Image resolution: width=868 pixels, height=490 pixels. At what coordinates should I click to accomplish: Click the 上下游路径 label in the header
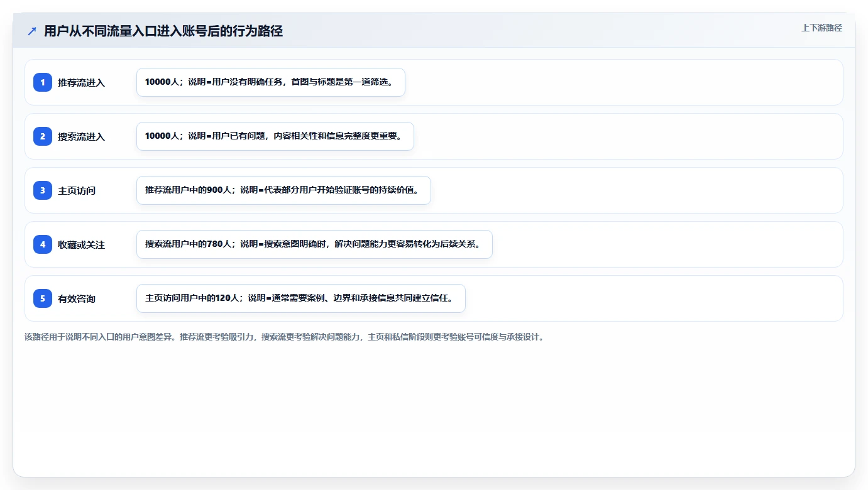click(x=821, y=28)
